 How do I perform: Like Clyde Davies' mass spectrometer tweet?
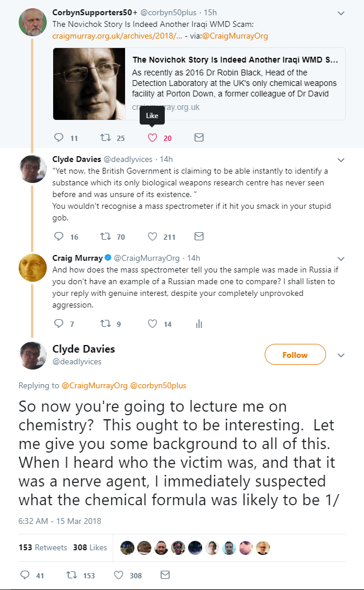pyautogui.click(x=152, y=237)
